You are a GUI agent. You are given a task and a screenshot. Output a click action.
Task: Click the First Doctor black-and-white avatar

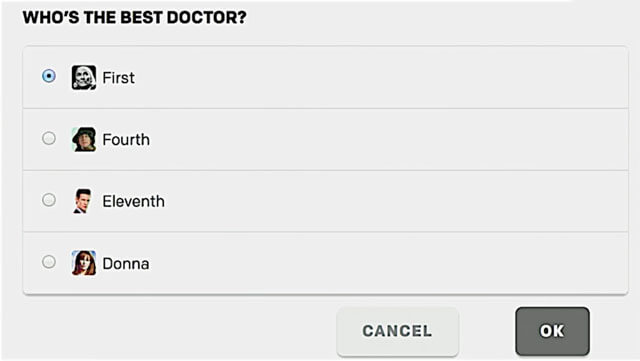[84, 77]
